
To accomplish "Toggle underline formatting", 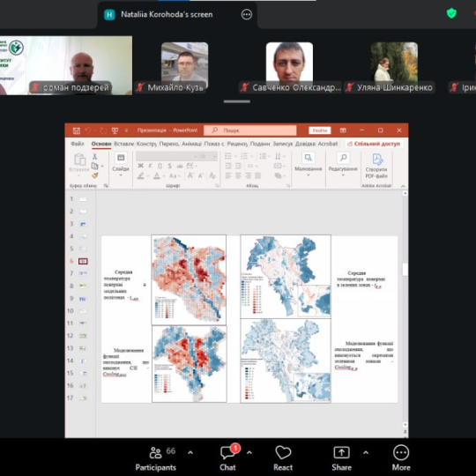I will (x=160, y=166).
